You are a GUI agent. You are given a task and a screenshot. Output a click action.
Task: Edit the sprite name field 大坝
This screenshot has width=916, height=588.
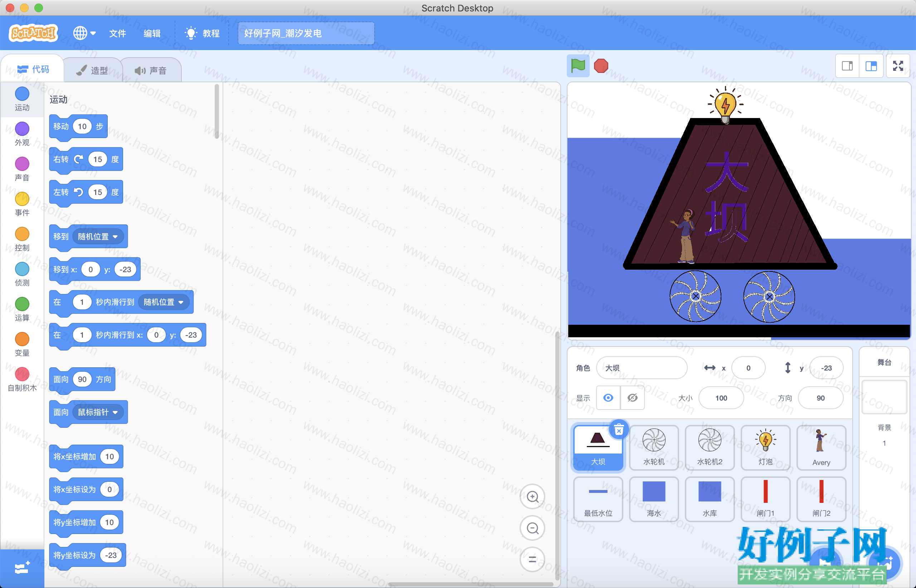coord(642,368)
